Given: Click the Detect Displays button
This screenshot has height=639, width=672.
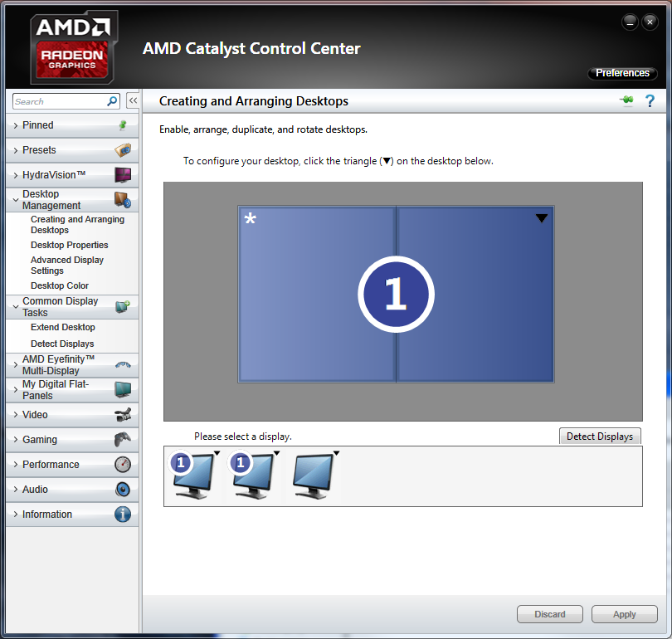Looking at the screenshot, I should (x=600, y=437).
